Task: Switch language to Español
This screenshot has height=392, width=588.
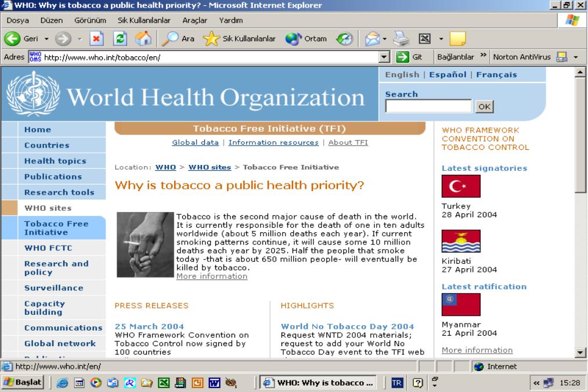Action: click(448, 75)
